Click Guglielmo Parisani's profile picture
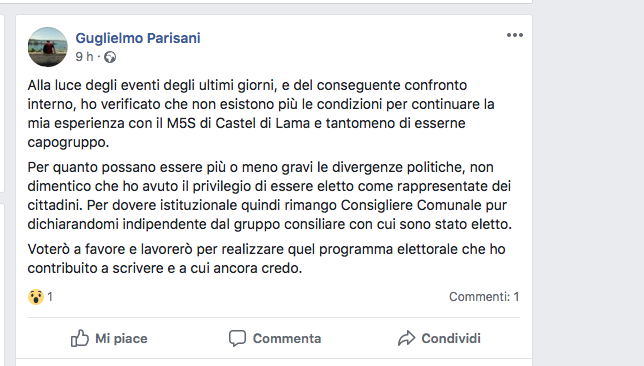The width and height of the screenshot is (644, 366). [48, 47]
